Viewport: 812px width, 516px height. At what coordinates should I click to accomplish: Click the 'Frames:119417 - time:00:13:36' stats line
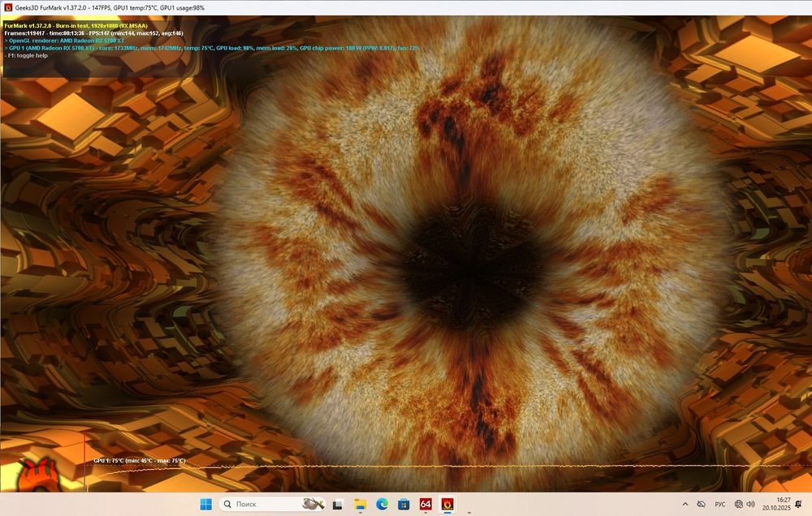(x=93, y=33)
